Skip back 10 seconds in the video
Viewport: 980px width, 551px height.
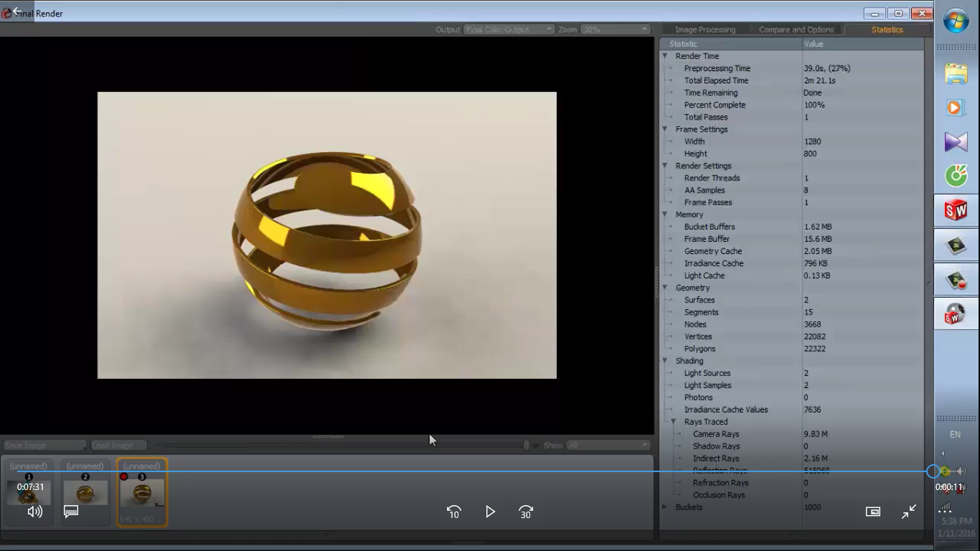(454, 512)
